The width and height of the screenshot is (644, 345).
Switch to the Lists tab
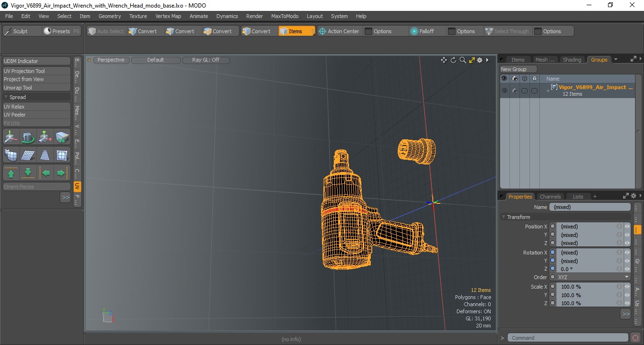578,197
